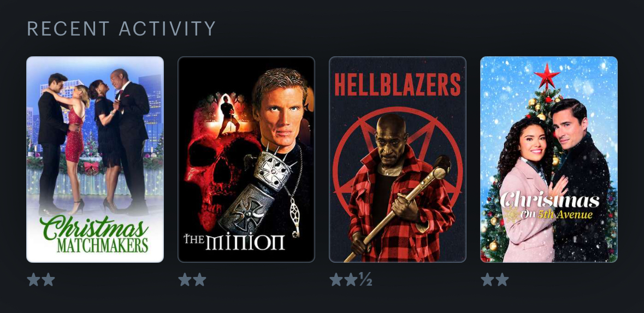Select second star under Christmas on 5th Avenue
The width and height of the screenshot is (644, 313).
[x=503, y=280]
